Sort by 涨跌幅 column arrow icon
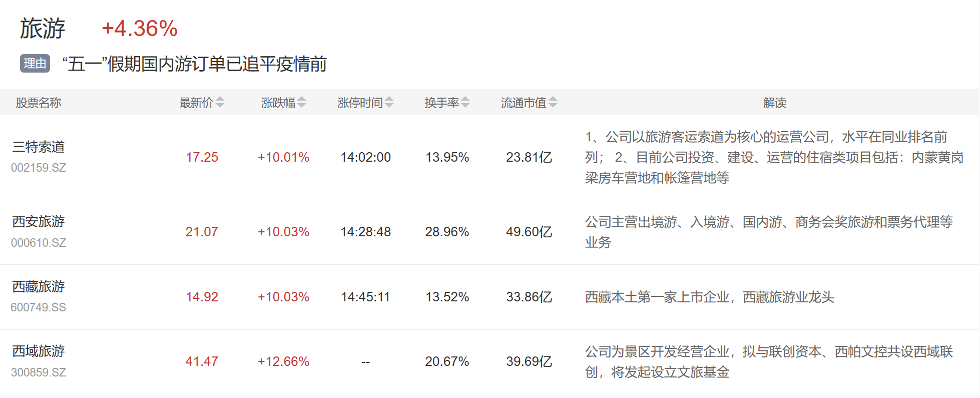The image size is (980, 398). [x=301, y=103]
